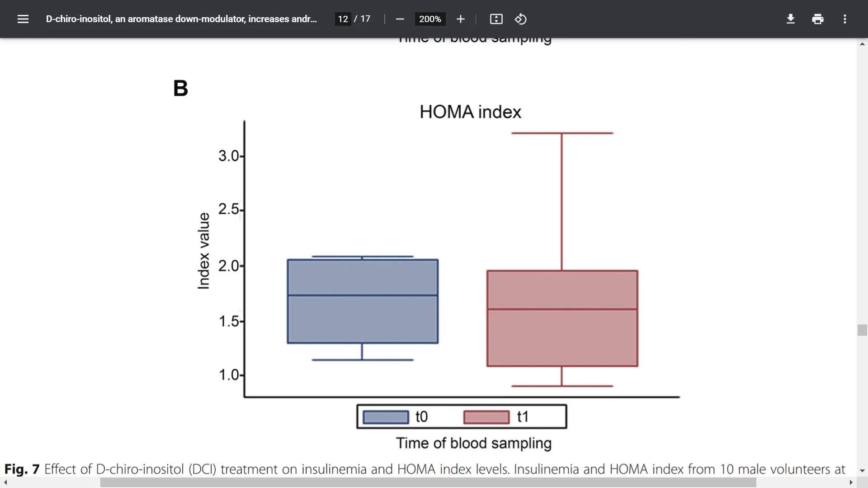Click the vertical scrollbar thumb
The height and width of the screenshot is (488, 868).
coord(862,330)
